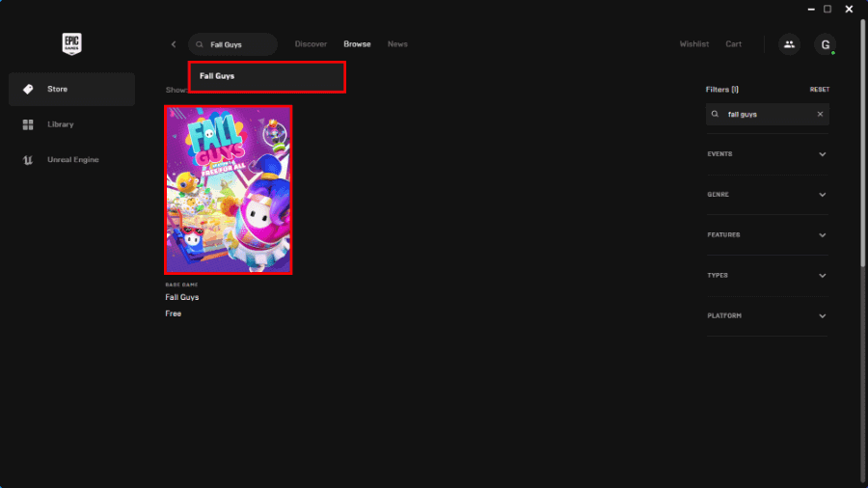Open the Cart
The height and width of the screenshot is (488, 868).
coord(734,44)
